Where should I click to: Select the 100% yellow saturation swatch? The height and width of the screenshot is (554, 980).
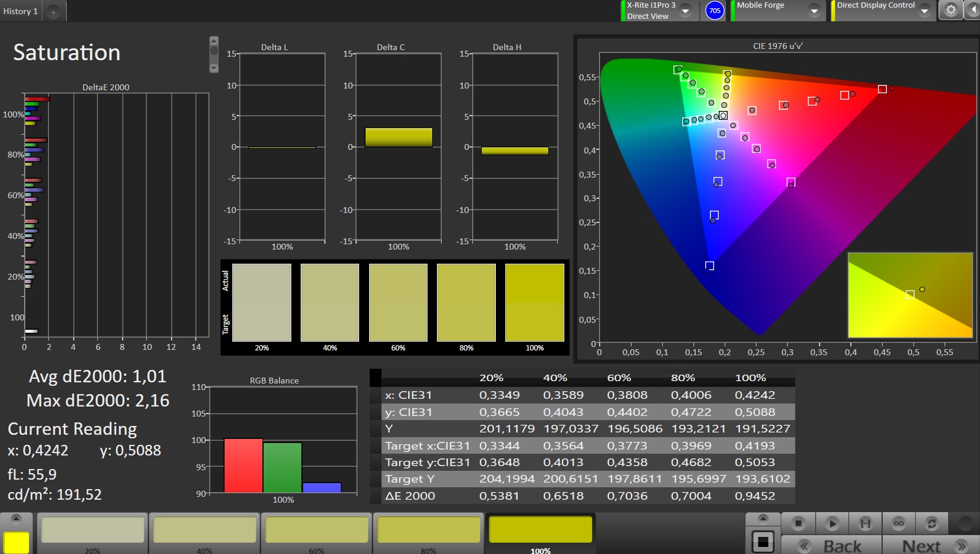tap(540, 530)
